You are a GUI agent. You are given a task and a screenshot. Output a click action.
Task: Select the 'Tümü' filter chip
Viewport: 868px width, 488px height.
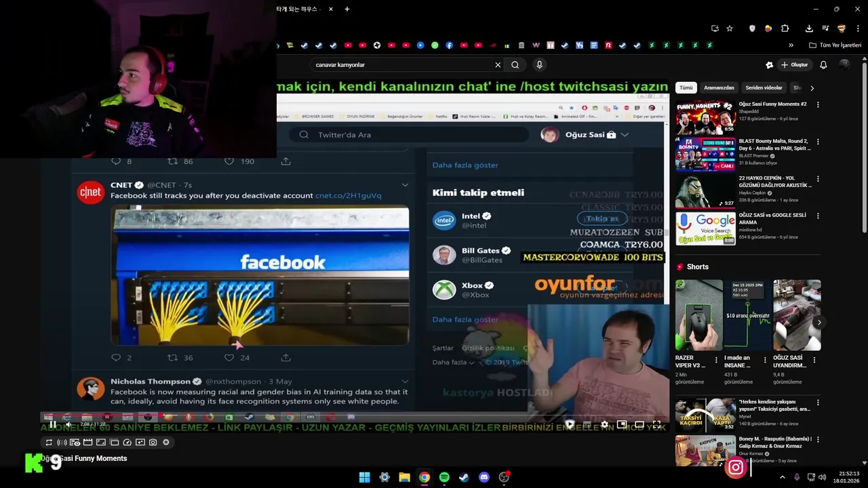pyautogui.click(x=686, y=87)
